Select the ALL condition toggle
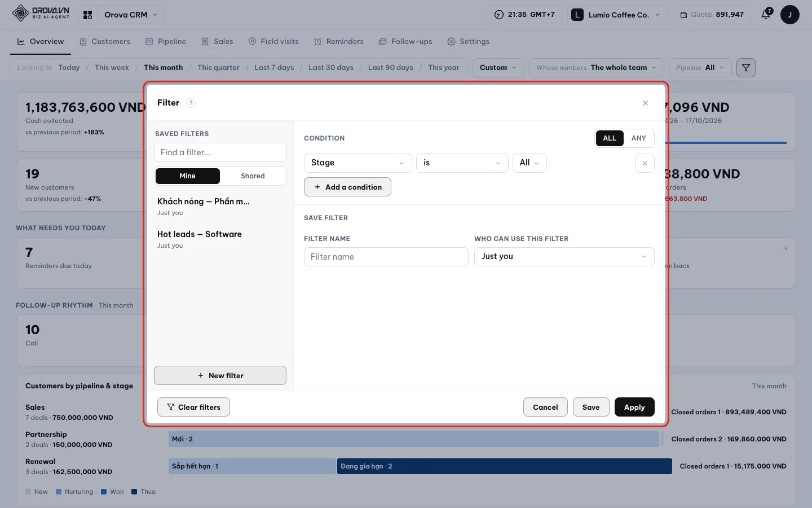 (x=610, y=138)
